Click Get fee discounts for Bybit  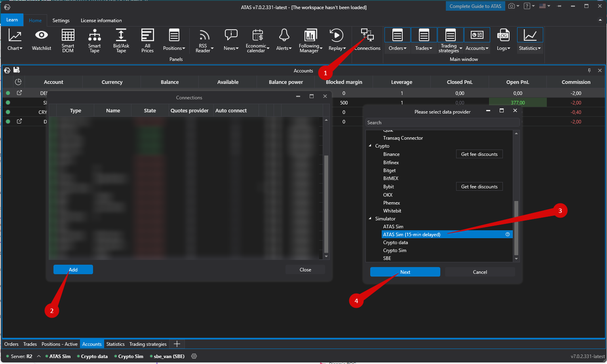[480, 187]
